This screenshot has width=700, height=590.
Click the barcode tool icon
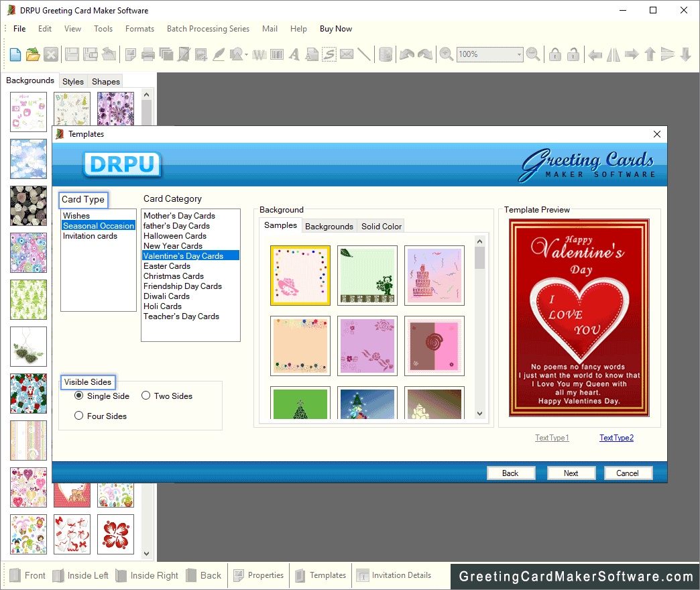276,55
